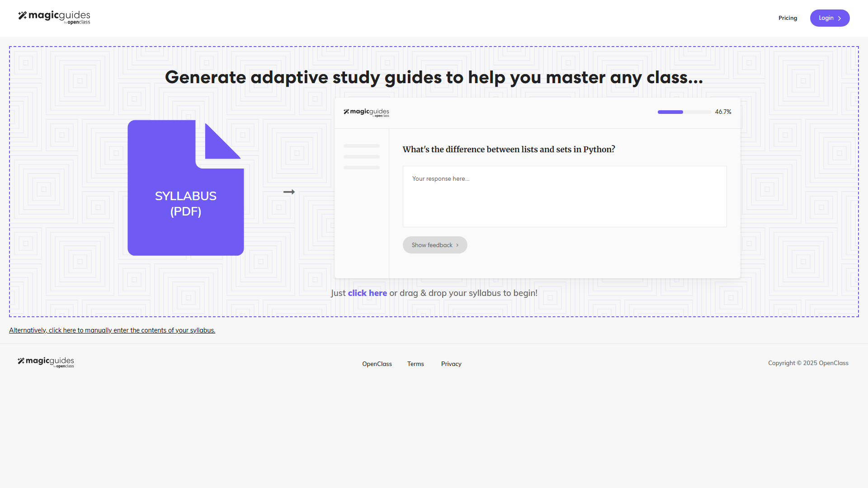Click the quiz question about lists and sets

[x=509, y=149]
